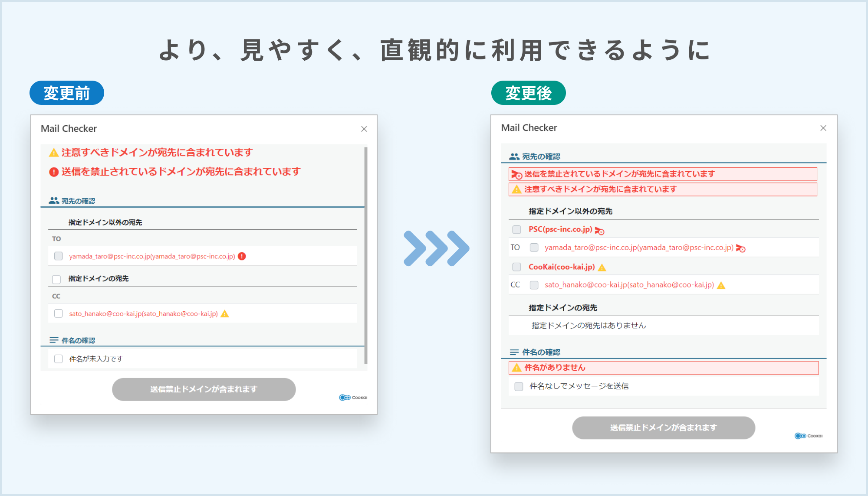868x496 pixels.
Task: Click red alert icon after yamada_taro in left dialog
Action: [242, 256]
